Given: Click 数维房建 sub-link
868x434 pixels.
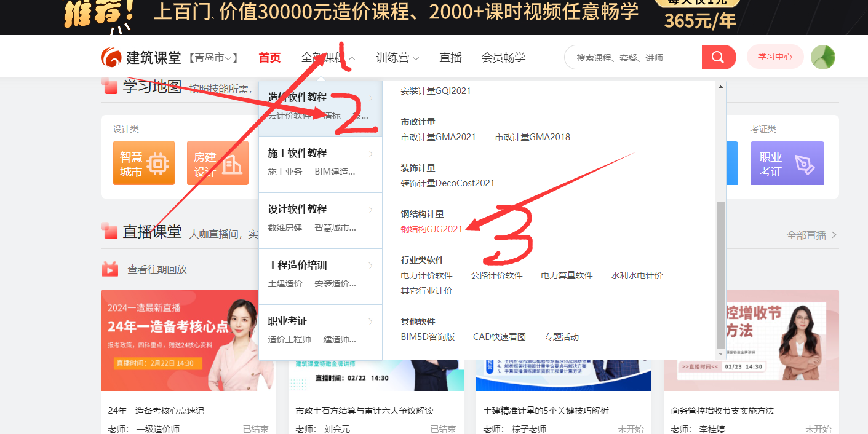Looking at the screenshot, I should point(285,227).
